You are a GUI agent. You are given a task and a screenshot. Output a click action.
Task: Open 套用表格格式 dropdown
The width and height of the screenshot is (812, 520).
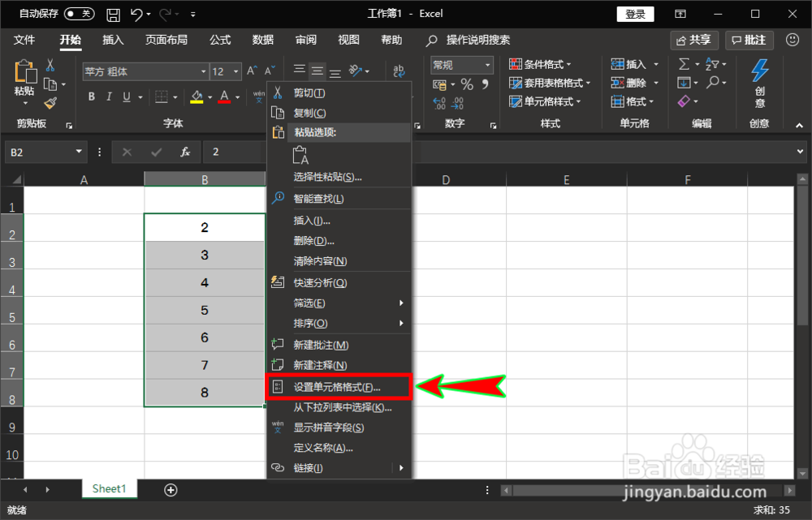(550, 83)
